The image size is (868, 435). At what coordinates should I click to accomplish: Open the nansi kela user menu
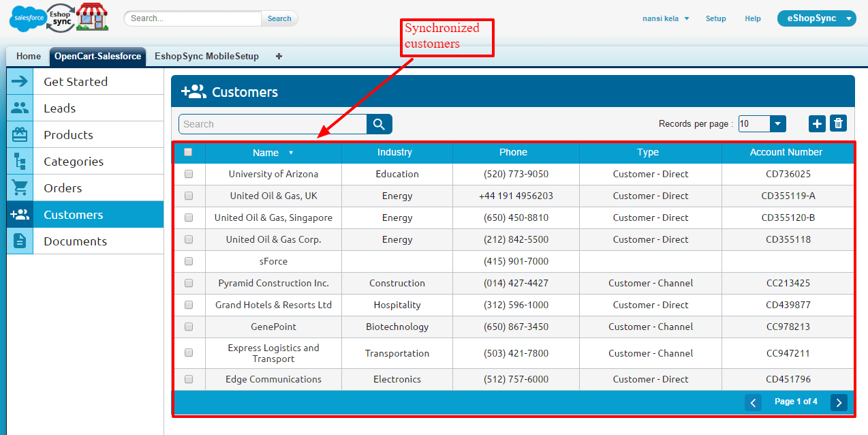tap(665, 18)
